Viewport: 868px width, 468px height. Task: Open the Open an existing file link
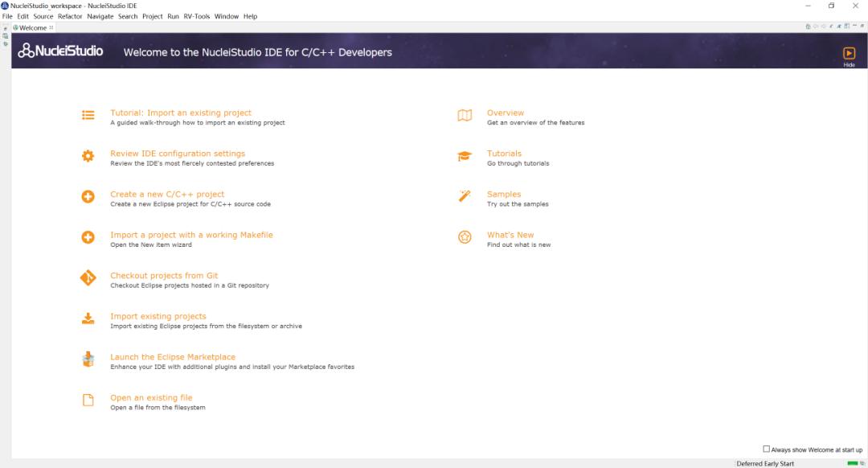151,398
